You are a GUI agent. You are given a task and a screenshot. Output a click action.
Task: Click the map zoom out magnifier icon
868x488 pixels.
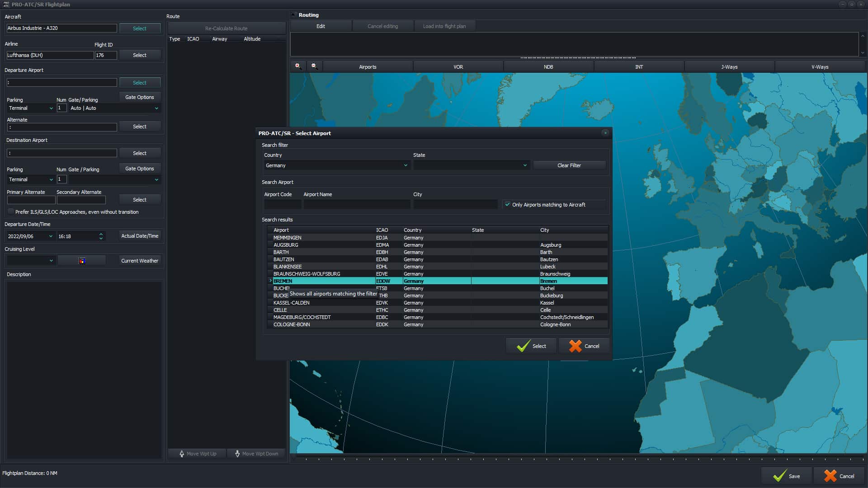(x=314, y=66)
